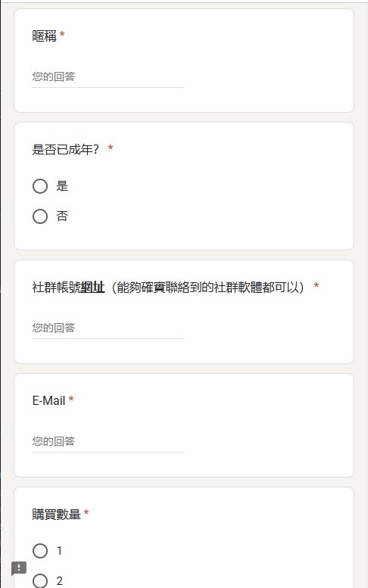The image size is (368, 588).
Task: Click the 1 option label text
Action: click(x=59, y=551)
